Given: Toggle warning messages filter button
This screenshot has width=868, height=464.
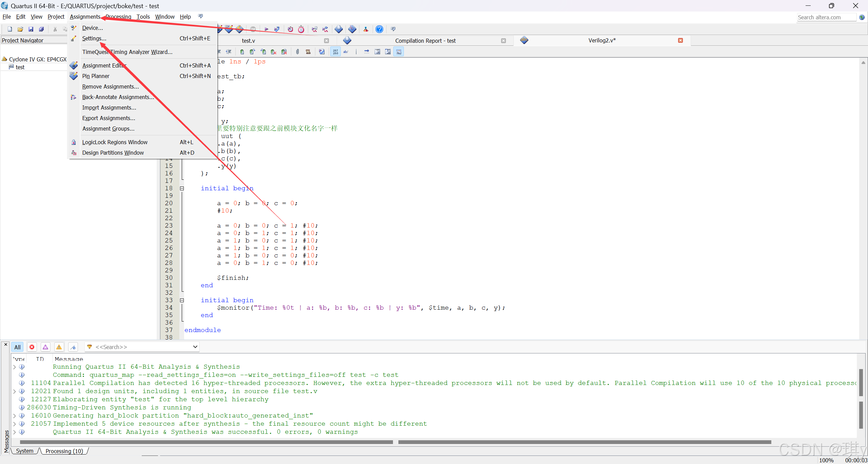Looking at the screenshot, I should [x=59, y=347].
